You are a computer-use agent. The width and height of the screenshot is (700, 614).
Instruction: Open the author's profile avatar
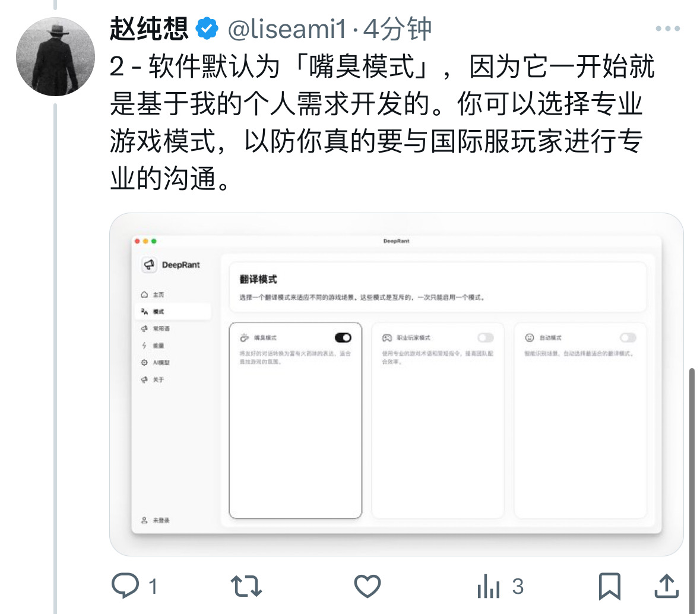coord(55,57)
